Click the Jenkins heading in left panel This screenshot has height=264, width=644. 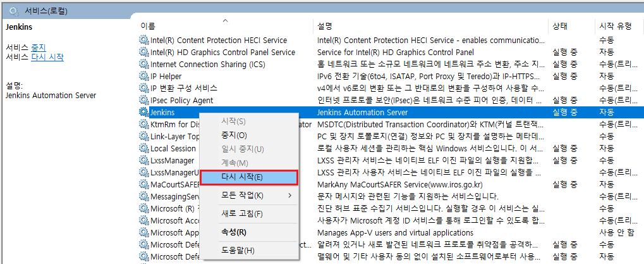(19, 27)
